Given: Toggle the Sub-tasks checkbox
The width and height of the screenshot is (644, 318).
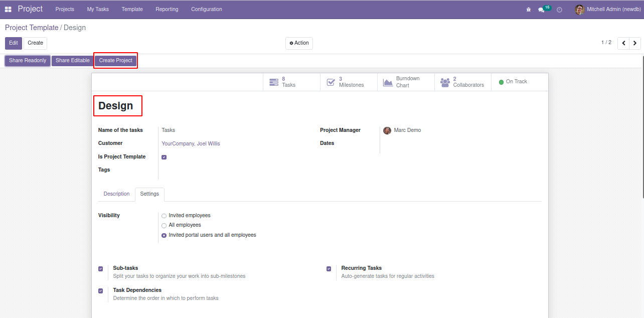Looking at the screenshot, I should [x=101, y=269].
